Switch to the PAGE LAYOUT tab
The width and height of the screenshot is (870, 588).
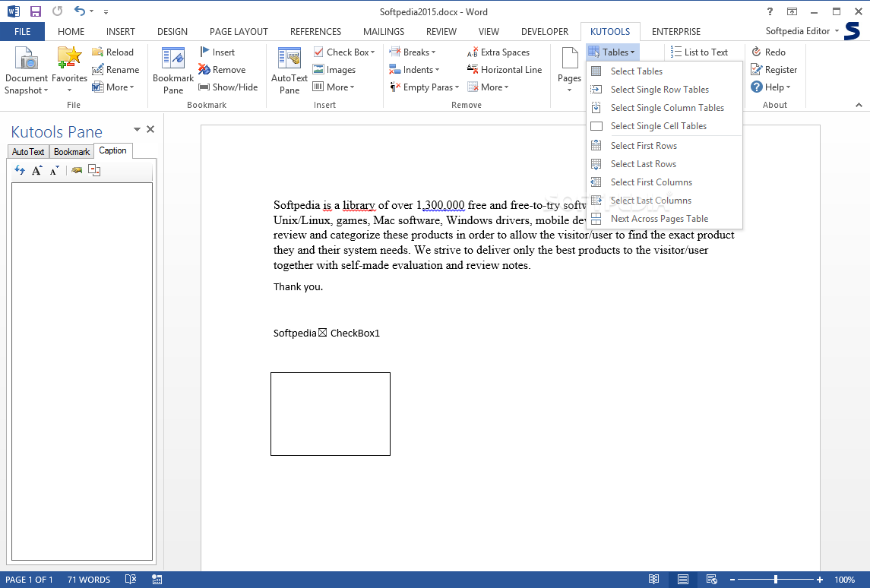[239, 32]
